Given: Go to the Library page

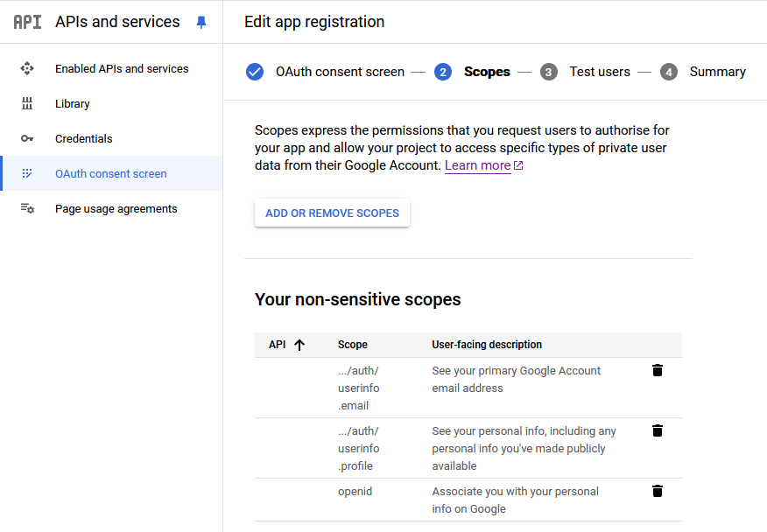Looking at the screenshot, I should (x=73, y=103).
